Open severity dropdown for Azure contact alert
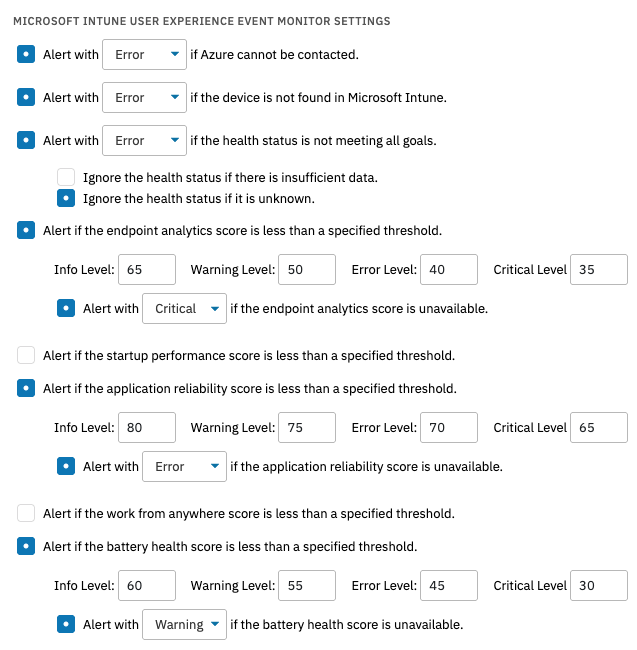637x650 pixels. [x=144, y=55]
